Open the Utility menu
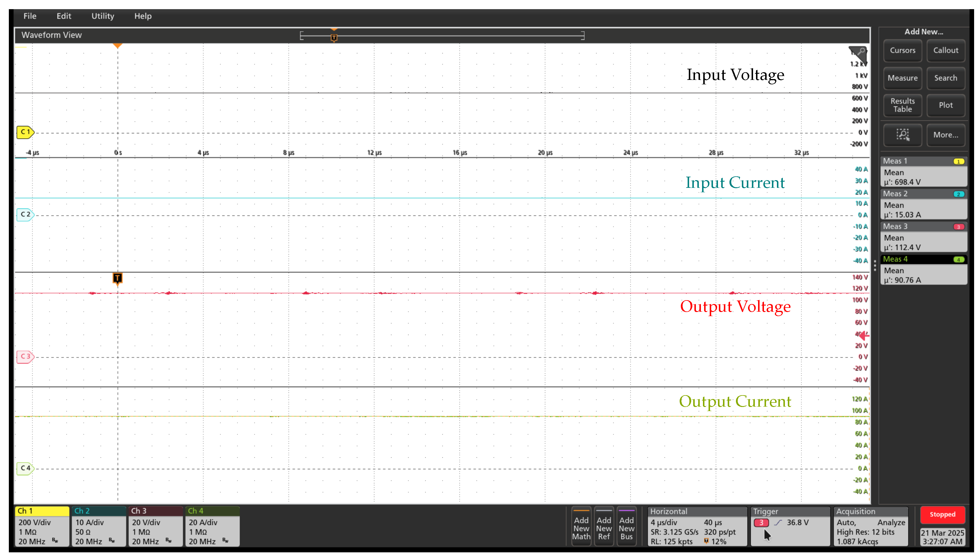This screenshot has width=980, height=560. coord(103,16)
